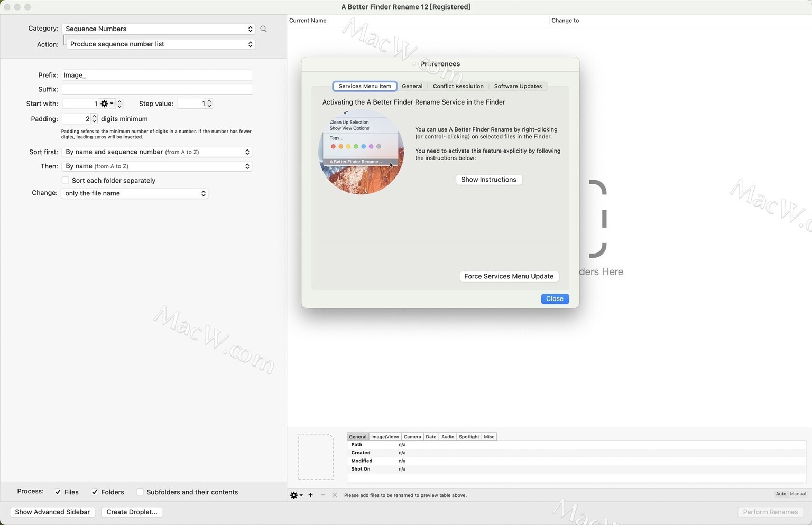The height and width of the screenshot is (525, 812).
Task: Click the Finder service preview image
Action: tap(362, 152)
